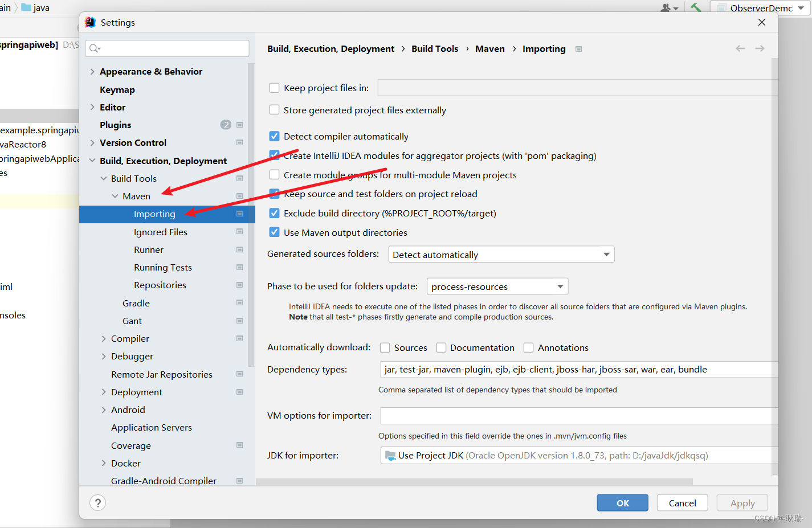812x528 pixels.
Task: Close the Settings dialog
Action: pos(762,22)
